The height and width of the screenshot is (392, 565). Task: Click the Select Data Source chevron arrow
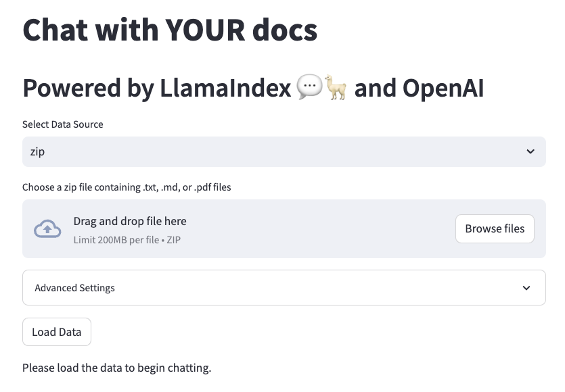click(x=530, y=152)
